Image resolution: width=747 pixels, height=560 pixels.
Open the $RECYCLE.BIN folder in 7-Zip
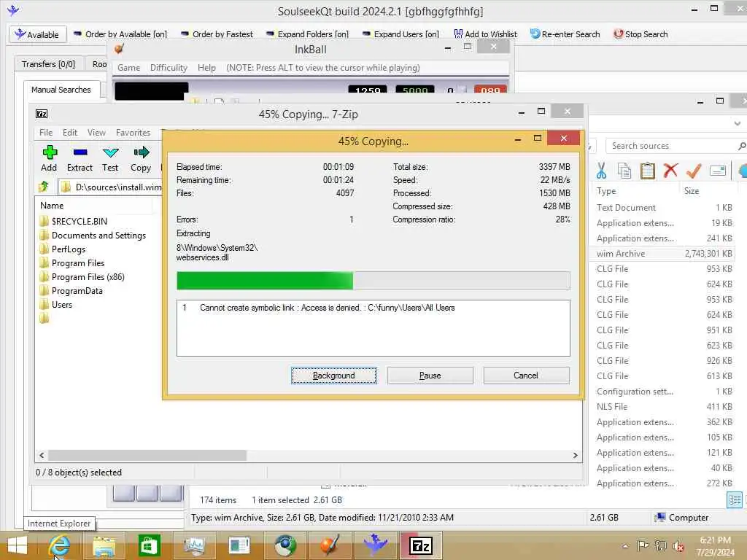(79, 221)
